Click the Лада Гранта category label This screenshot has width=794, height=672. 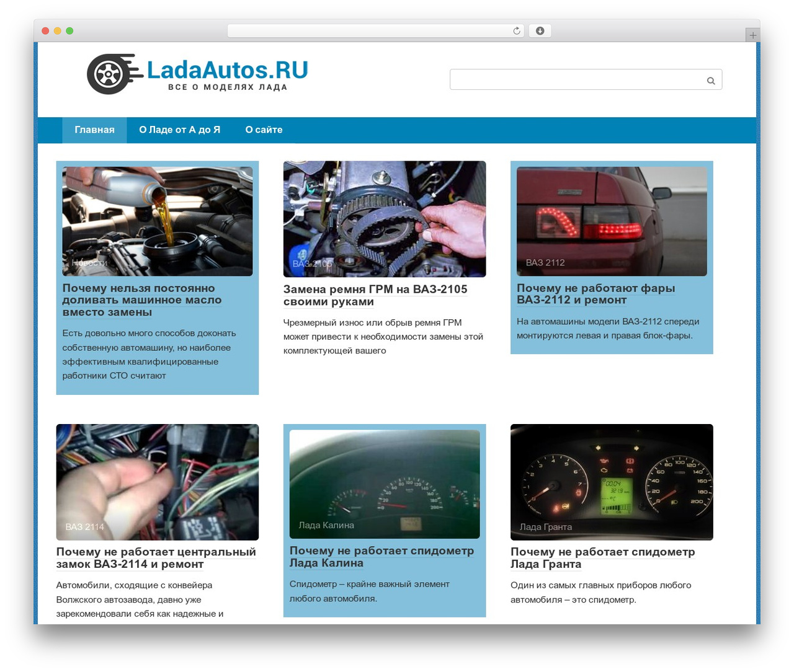tap(546, 527)
